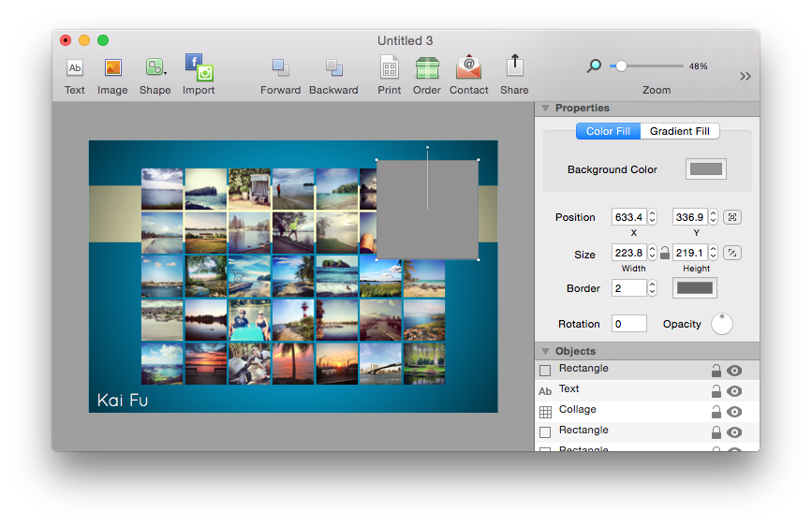The height and width of the screenshot is (526, 812).
Task: Click the Height input field
Action: 690,253
